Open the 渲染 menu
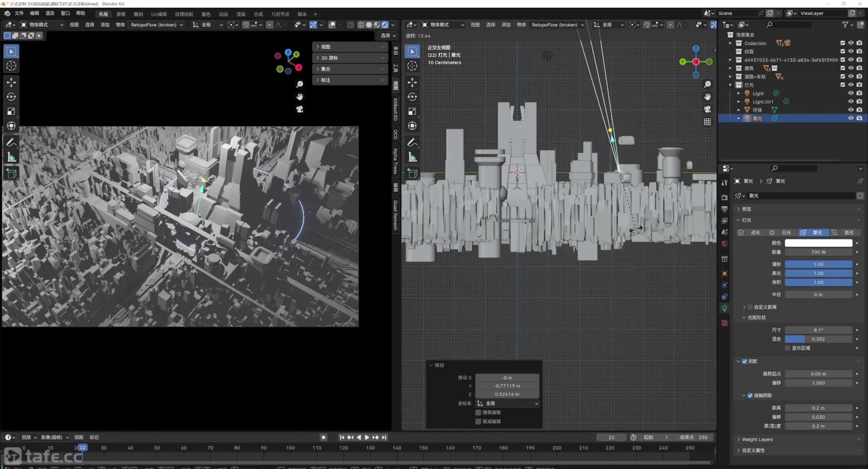 (50, 14)
